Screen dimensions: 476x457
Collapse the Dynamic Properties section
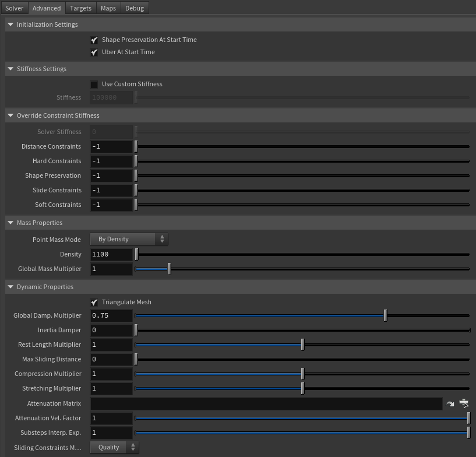pos(10,287)
